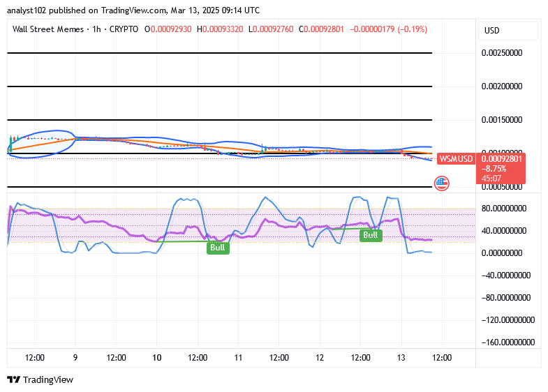The height and width of the screenshot is (392, 548).
Task: Click the open value 0.00092930
Action: pos(171,29)
